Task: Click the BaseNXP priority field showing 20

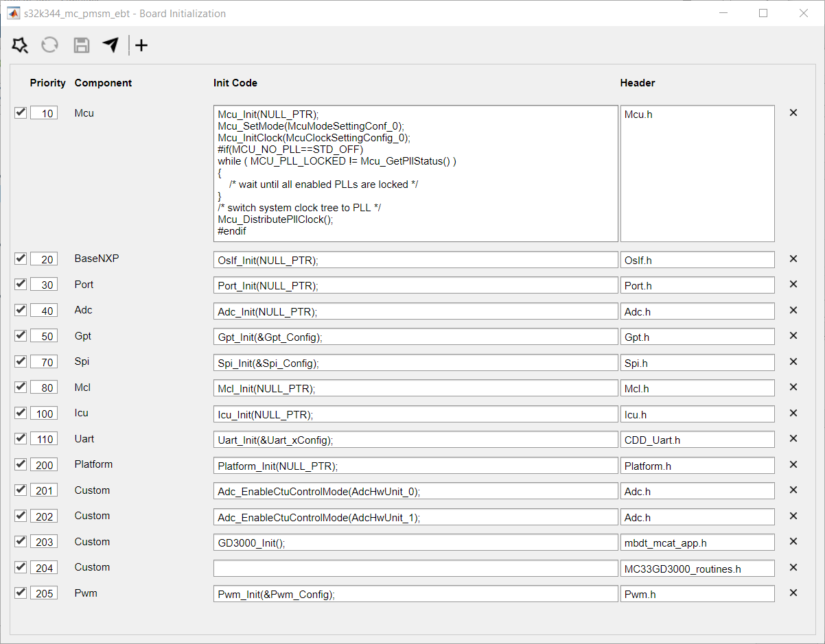Action: [44, 259]
